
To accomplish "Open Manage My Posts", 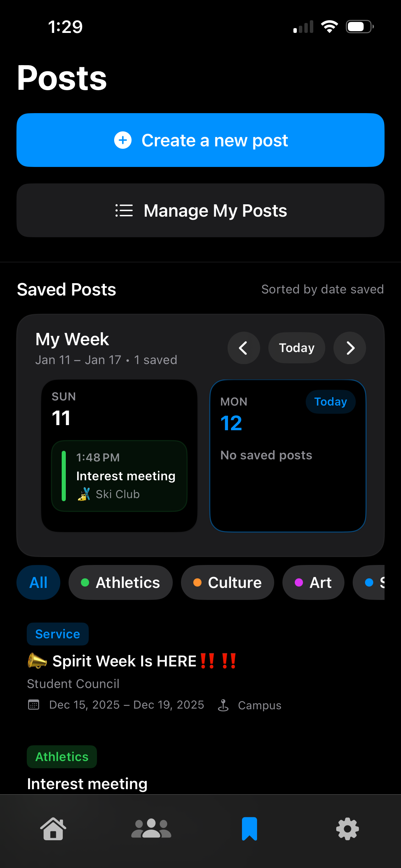I will click(x=200, y=210).
